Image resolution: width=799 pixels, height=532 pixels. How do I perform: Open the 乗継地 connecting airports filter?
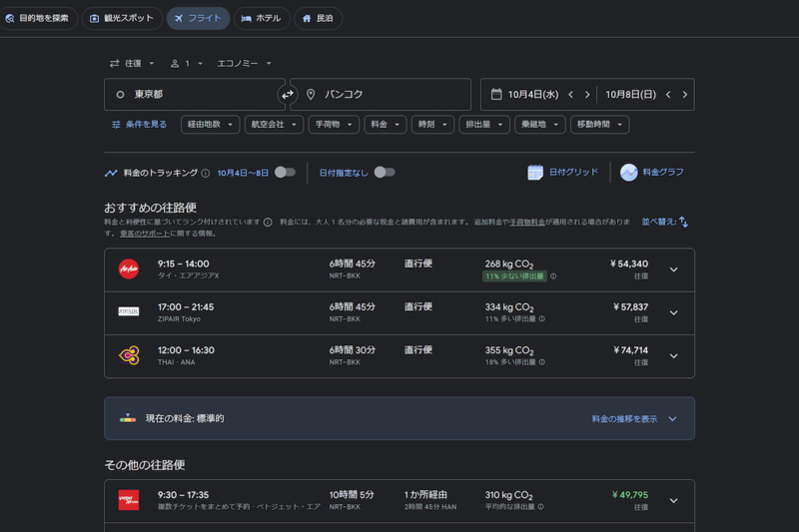tap(540, 124)
